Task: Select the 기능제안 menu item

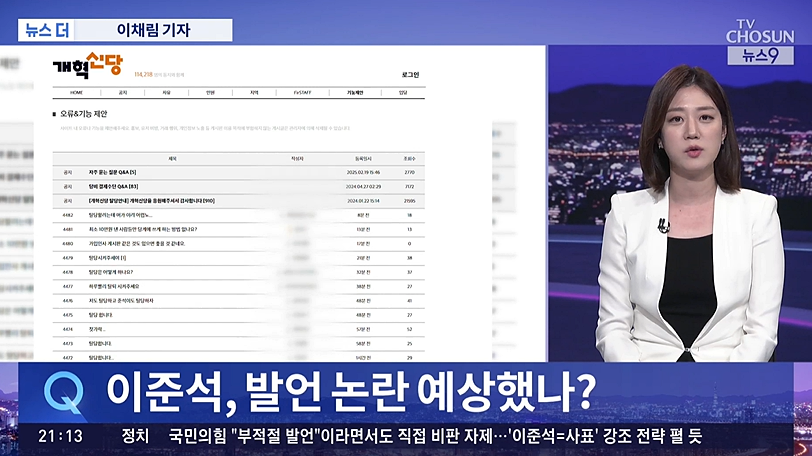Action: (x=355, y=93)
